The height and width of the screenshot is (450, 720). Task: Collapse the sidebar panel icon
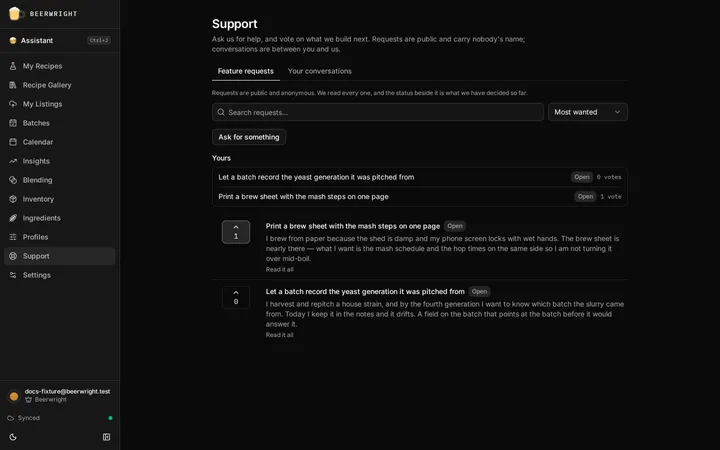[107, 437]
